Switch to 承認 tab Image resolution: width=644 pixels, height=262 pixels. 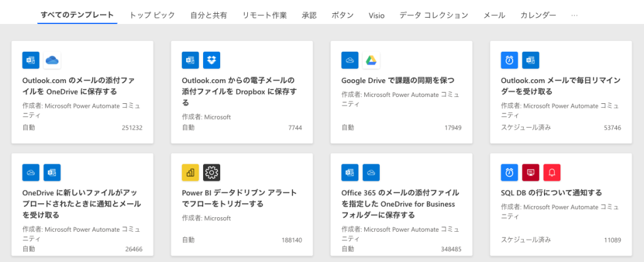(309, 15)
